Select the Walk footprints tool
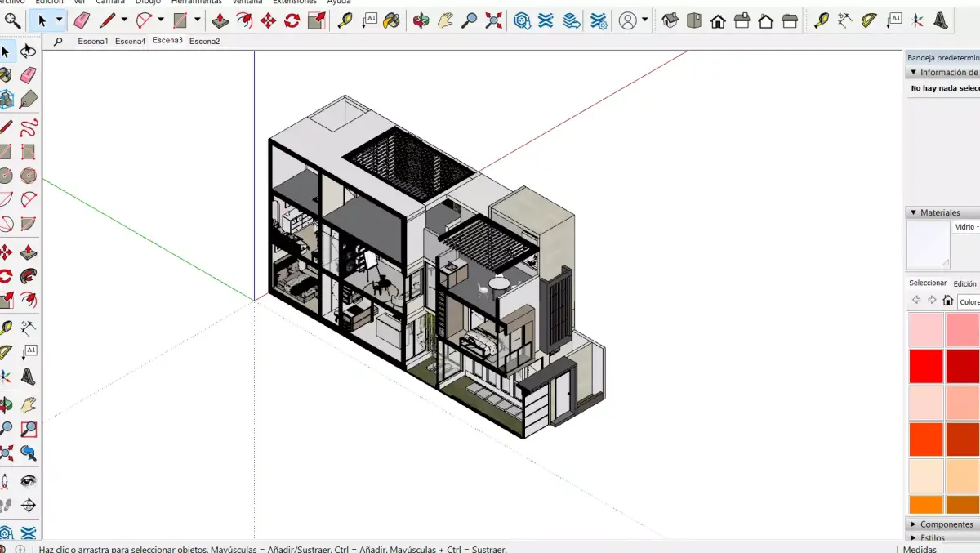Viewport: 980px width, 553px height. click(x=6, y=505)
